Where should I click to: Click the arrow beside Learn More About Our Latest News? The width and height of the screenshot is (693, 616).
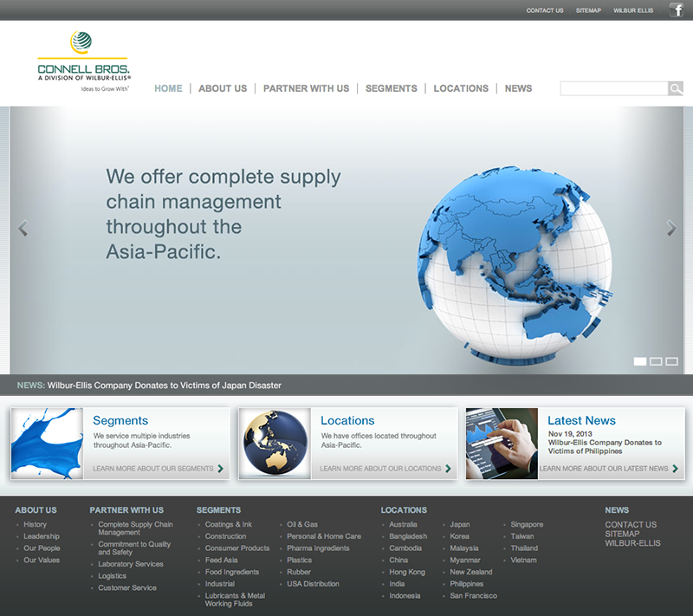676,469
